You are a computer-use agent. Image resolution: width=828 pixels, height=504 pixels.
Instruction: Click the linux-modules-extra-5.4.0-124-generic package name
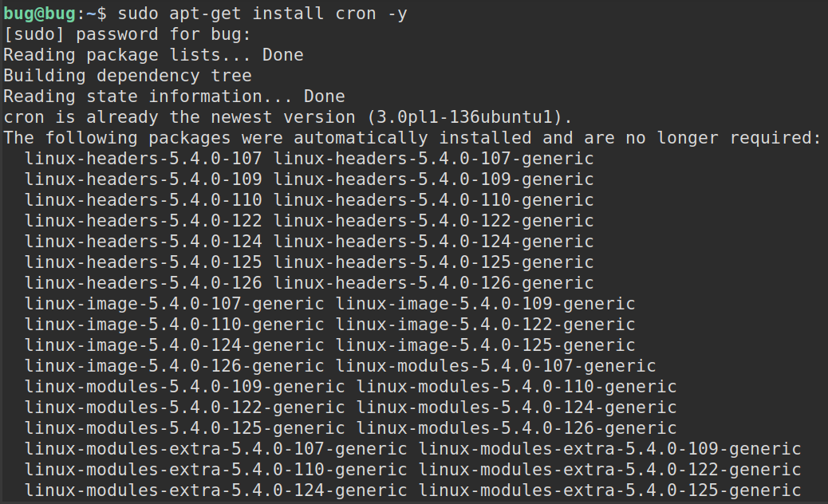216,490
